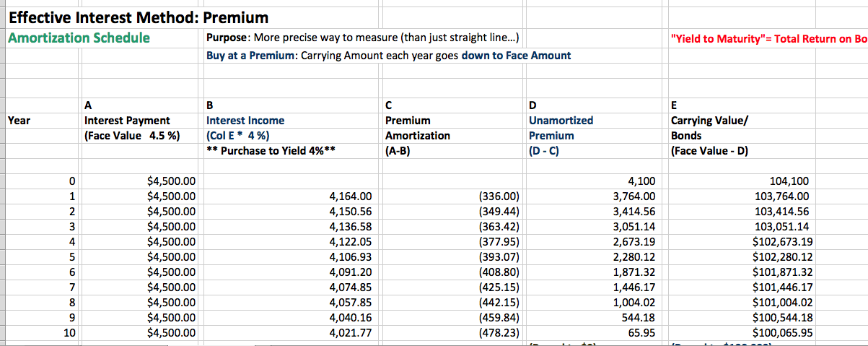
Task: Select the red 'Yield to Maturity' cell
Action: [x=769, y=38]
